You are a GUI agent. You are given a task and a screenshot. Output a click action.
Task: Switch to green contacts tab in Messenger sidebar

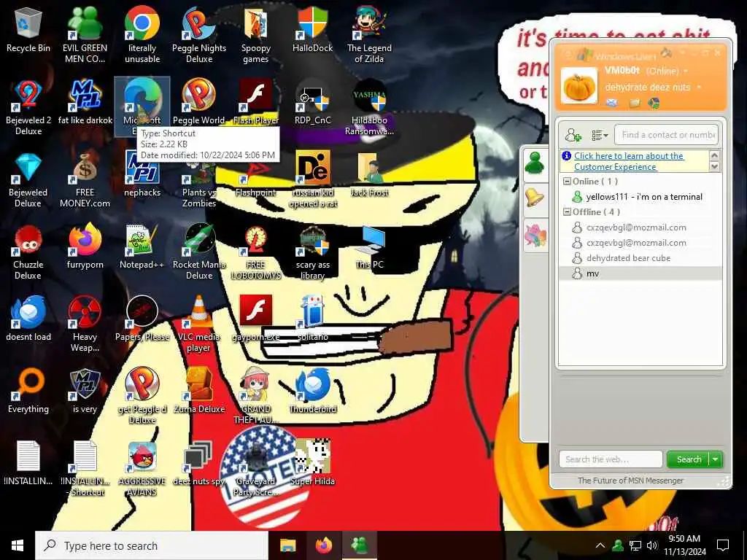pos(535,164)
